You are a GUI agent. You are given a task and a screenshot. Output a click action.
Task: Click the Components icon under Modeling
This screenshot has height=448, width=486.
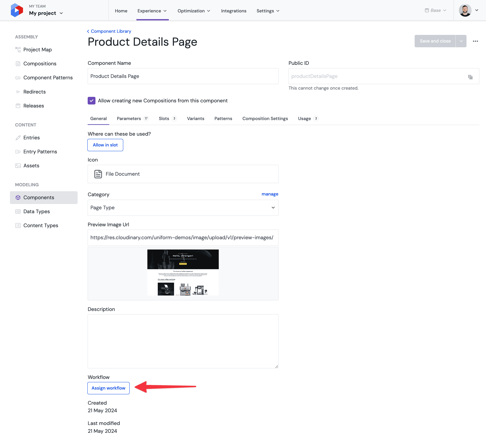17,197
